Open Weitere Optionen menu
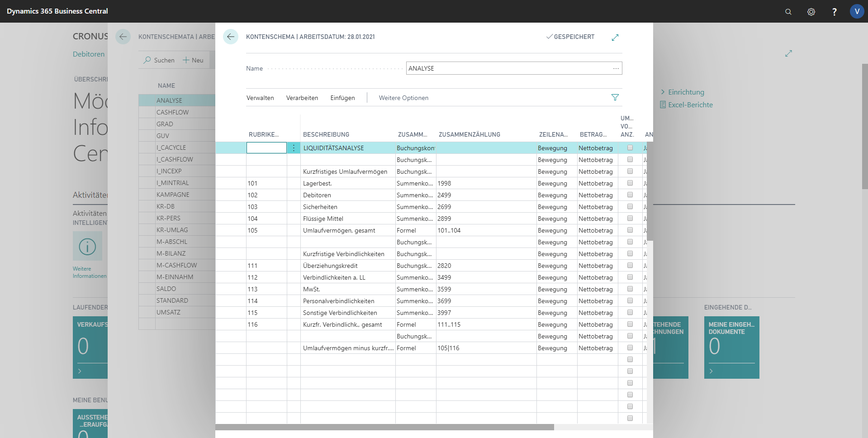Image resolution: width=868 pixels, height=438 pixels. tap(403, 98)
